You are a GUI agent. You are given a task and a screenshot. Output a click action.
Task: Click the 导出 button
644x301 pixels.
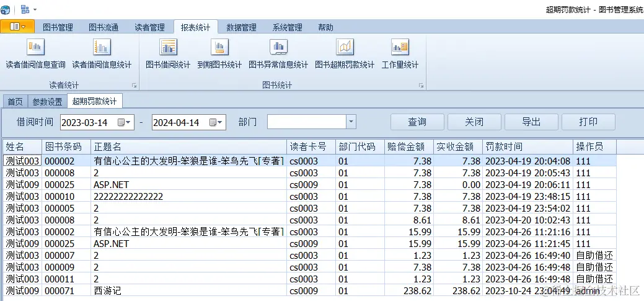531,122
